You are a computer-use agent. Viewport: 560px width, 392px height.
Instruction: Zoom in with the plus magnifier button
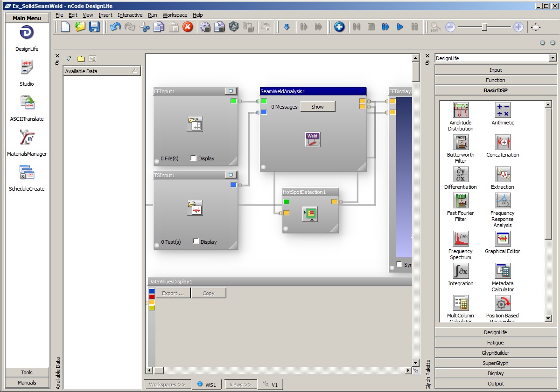tap(518, 27)
